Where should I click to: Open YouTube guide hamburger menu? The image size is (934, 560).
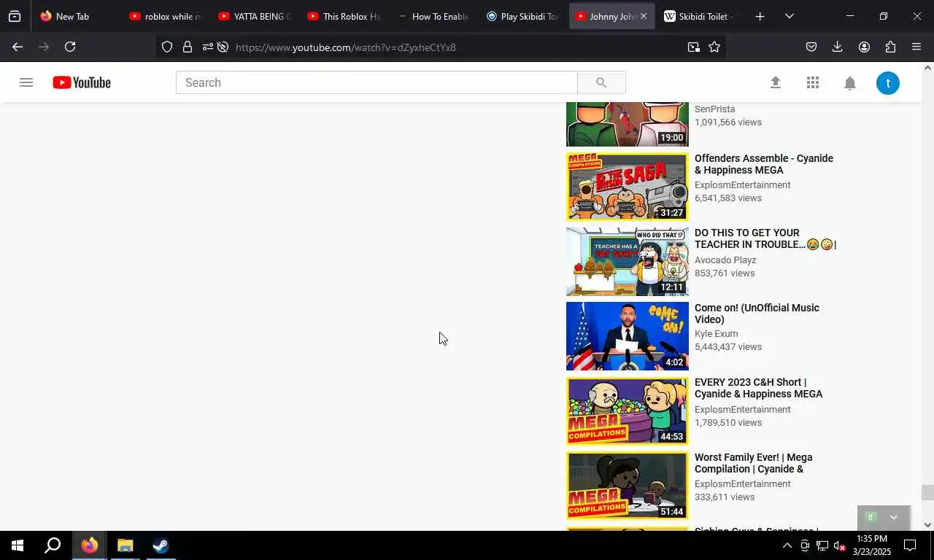click(x=26, y=82)
